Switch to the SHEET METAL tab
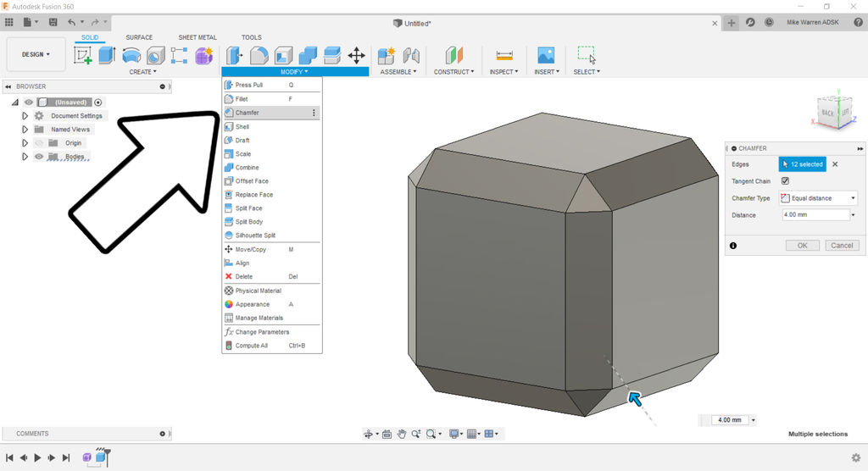This screenshot has width=868, height=471. (x=197, y=37)
